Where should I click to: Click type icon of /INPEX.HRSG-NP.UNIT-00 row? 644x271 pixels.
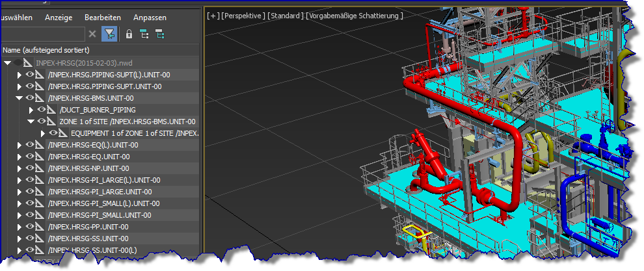[39, 168]
